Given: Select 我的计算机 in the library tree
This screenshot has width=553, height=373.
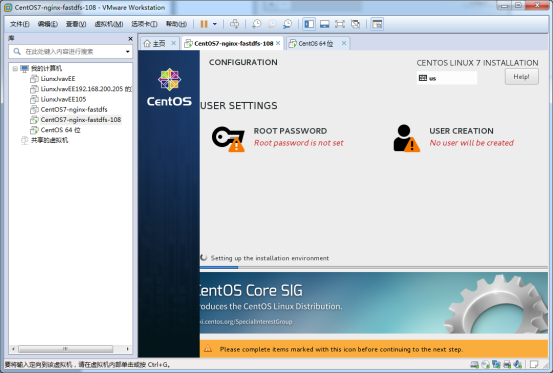Looking at the screenshot, I should tap(46, 68).
